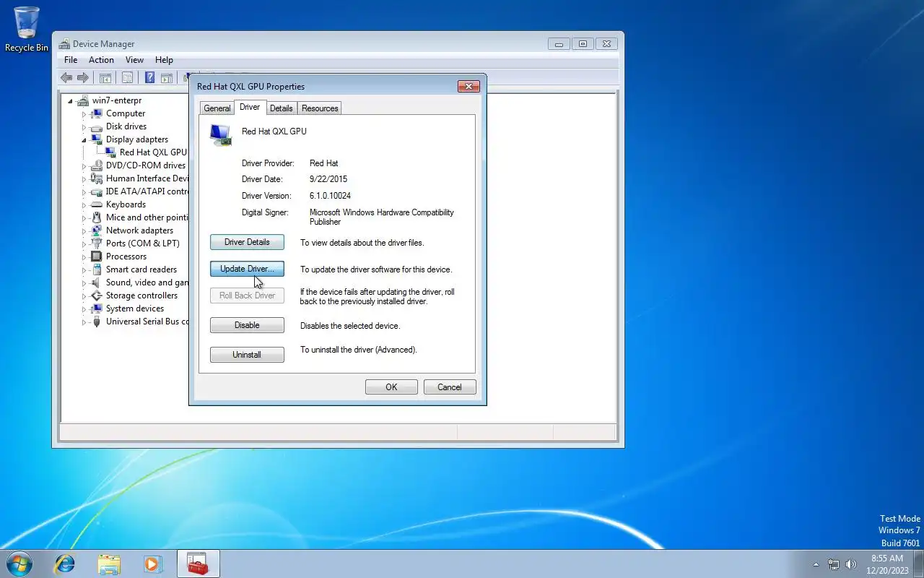Click the Human Interface Devices icon
Image resolution: width=924 pixels, height=578 pixels.
pos(97,178)
